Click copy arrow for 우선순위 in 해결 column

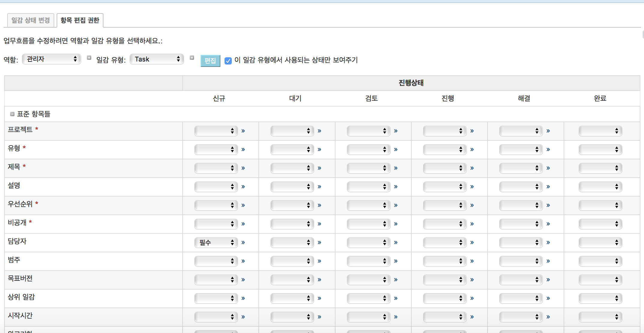coord(548,205)
